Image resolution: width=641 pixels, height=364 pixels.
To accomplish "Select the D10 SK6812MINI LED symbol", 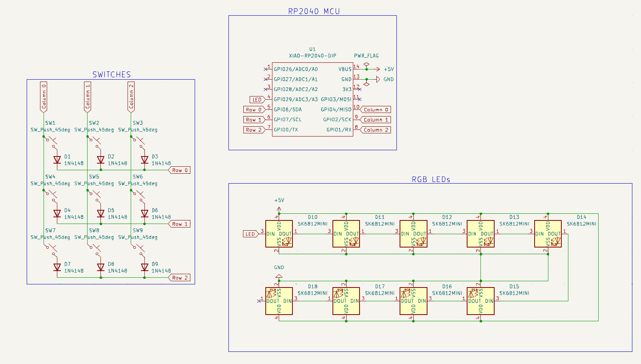I will (x=279, y=234).
